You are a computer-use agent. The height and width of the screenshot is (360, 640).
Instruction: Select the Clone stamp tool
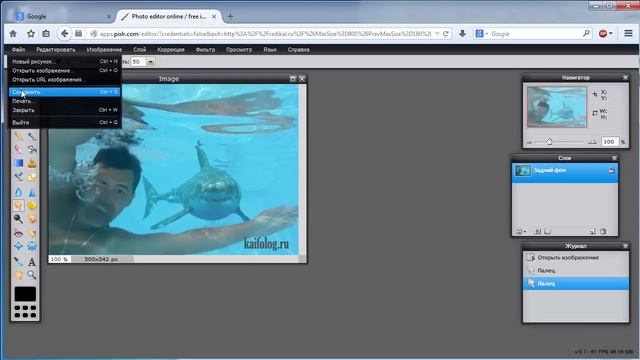(32, 163)
